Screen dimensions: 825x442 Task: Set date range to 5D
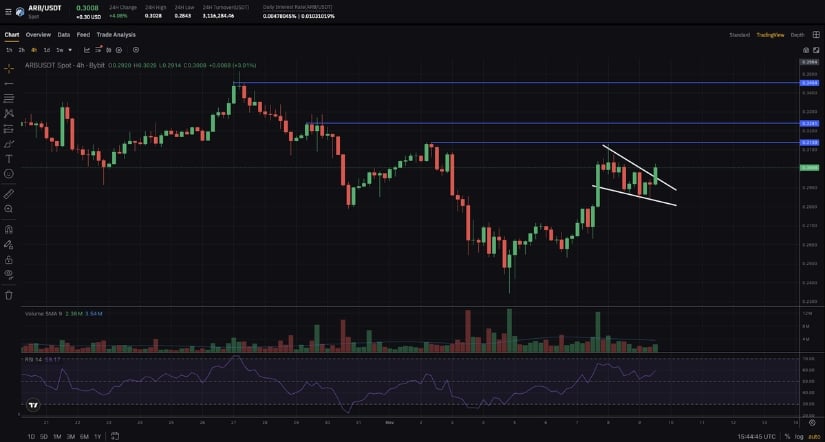coord(44,436)
